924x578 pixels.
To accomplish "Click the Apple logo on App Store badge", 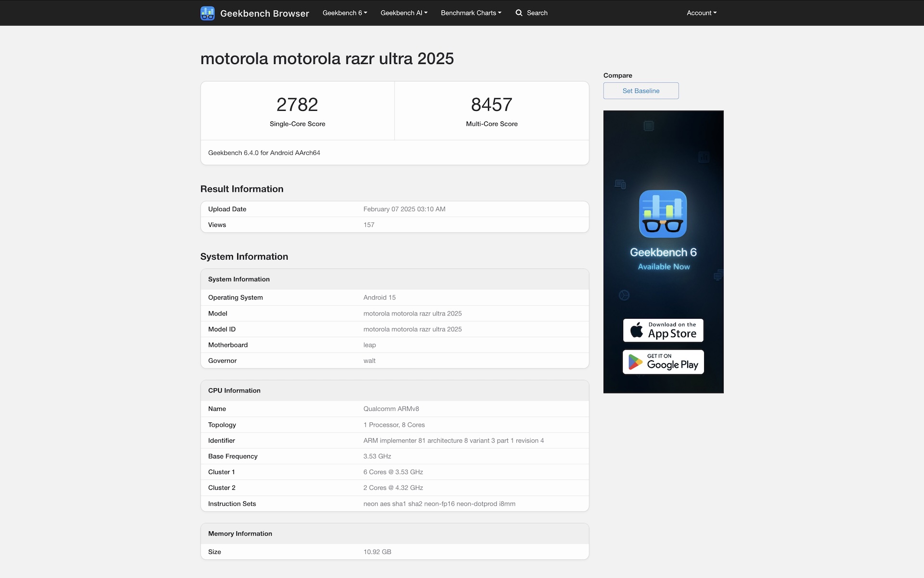I will tap(637, 330).
